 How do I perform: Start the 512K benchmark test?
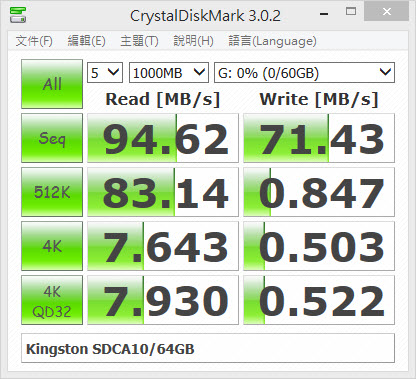(x=52, y=192)
